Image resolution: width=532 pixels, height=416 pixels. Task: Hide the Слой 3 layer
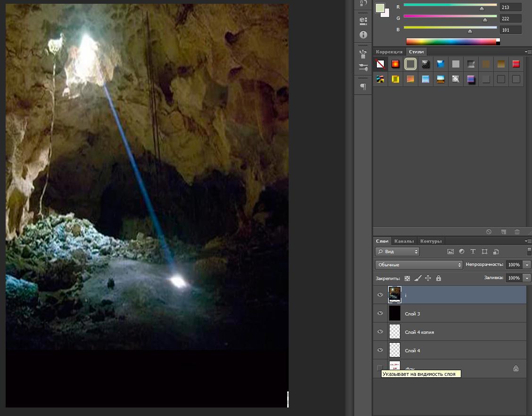click(380, 313)
